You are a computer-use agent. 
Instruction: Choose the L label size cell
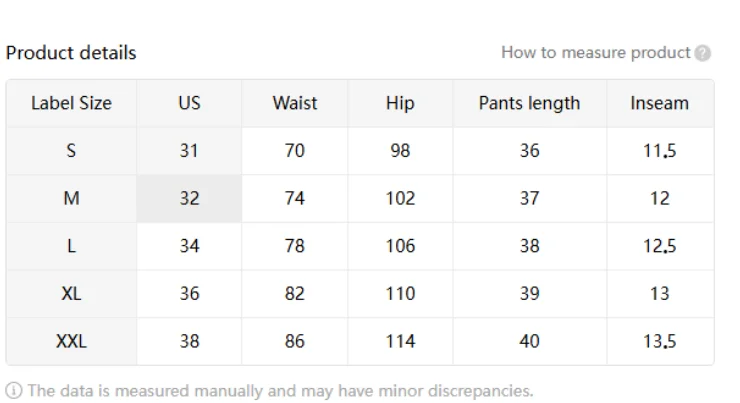pyautogui.click(x=71, y=246)
